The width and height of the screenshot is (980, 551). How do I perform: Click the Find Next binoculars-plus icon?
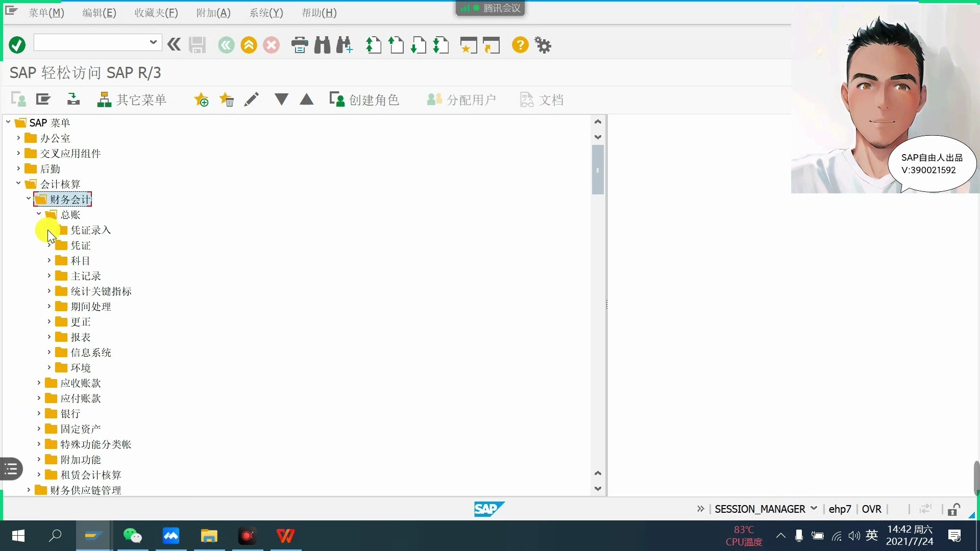coord(345,45)
